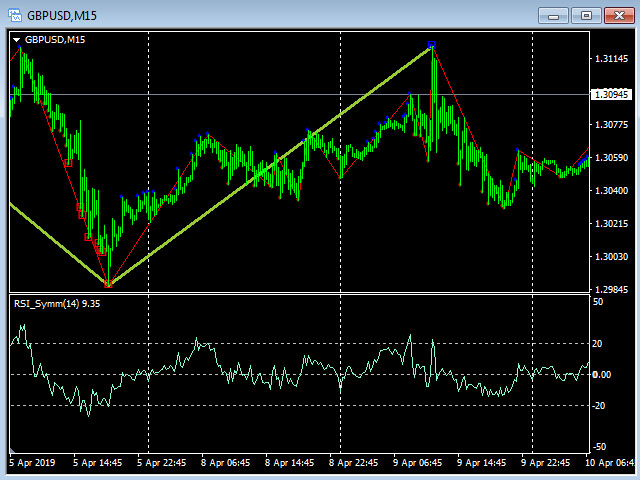
Task: Select the blue square marker at price peak
Action: click(x=431, y=45)
